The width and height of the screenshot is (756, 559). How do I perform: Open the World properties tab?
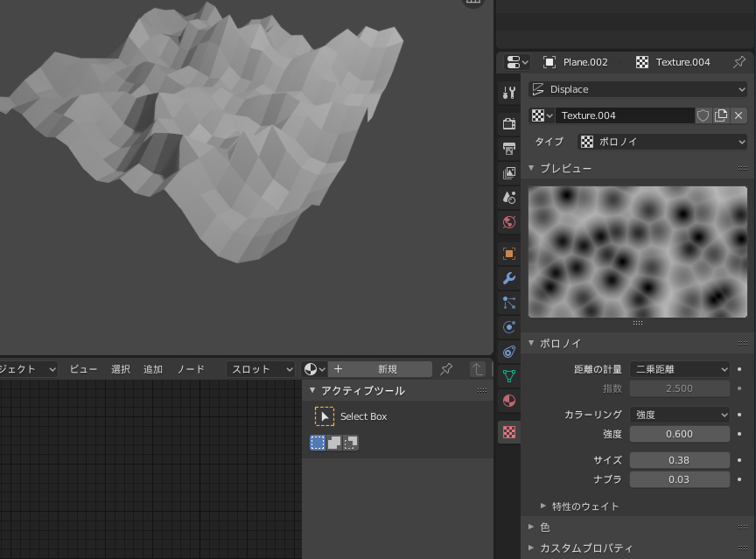509,222
